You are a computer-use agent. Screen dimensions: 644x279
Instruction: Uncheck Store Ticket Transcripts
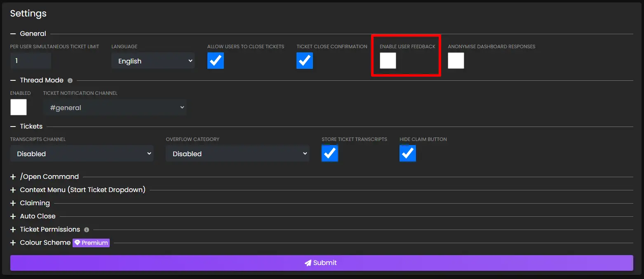(329, 153)
